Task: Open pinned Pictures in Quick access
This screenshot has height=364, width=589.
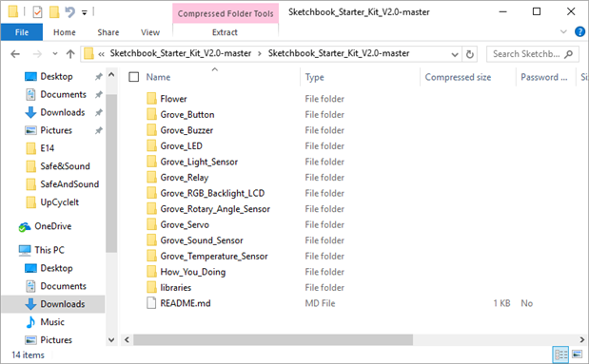Action: pyautogui.click(x=56, y=130)
